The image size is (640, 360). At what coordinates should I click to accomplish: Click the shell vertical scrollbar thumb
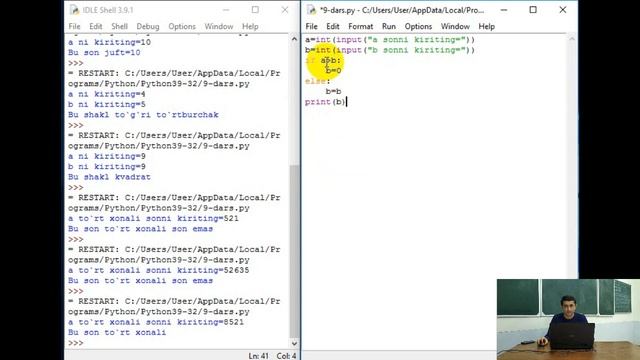coord(294,250)
